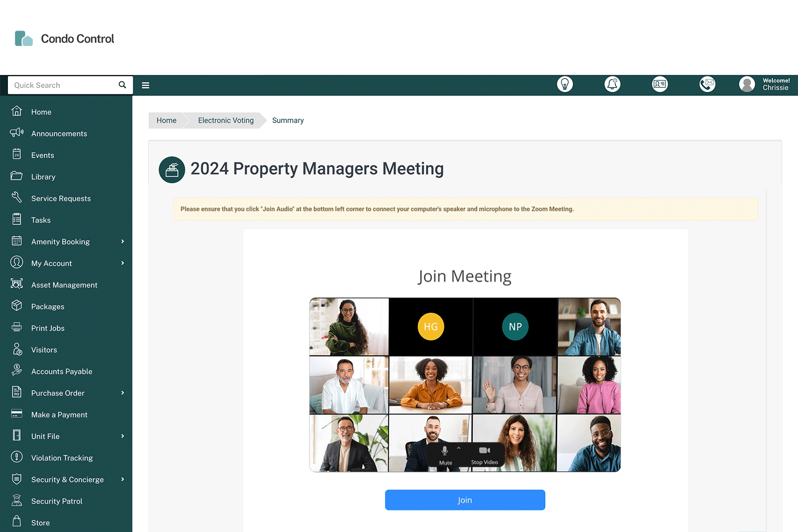Go to Electronic Voting breadcrumb

point(226,121)
